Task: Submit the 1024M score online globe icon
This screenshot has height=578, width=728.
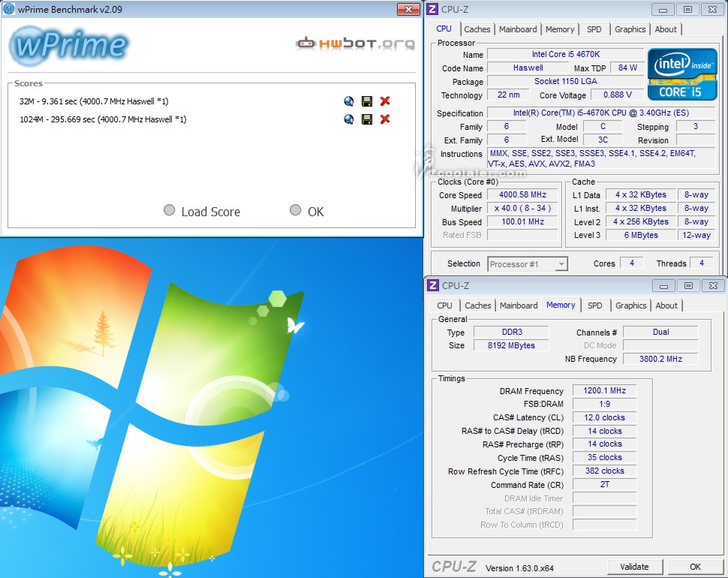Action: click(349, 119)
